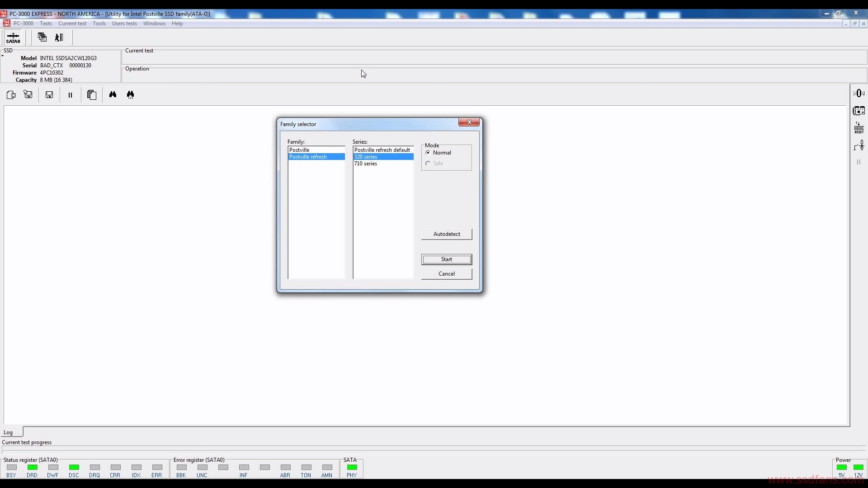Click the firmware value 4PC10302

[52, 73]
